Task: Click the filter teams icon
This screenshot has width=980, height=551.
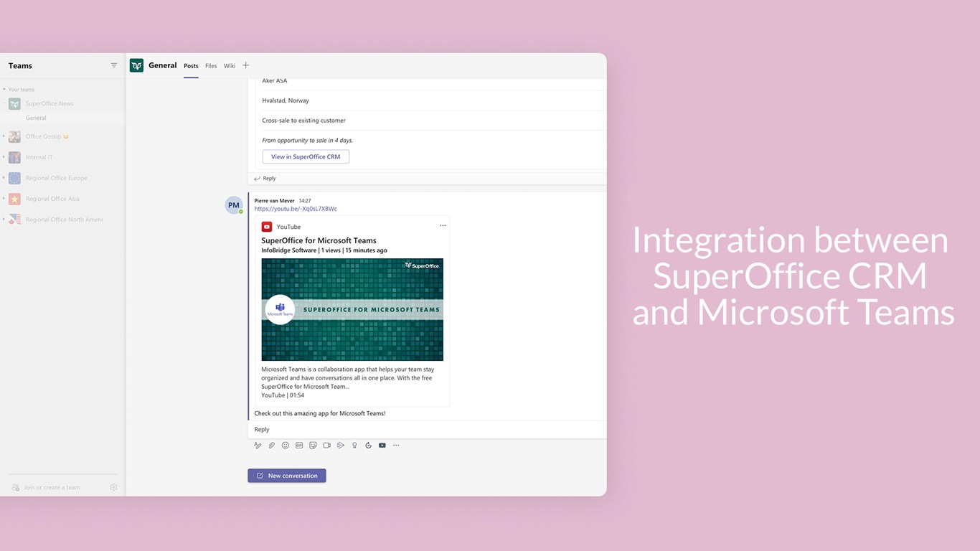Action: 113,65
